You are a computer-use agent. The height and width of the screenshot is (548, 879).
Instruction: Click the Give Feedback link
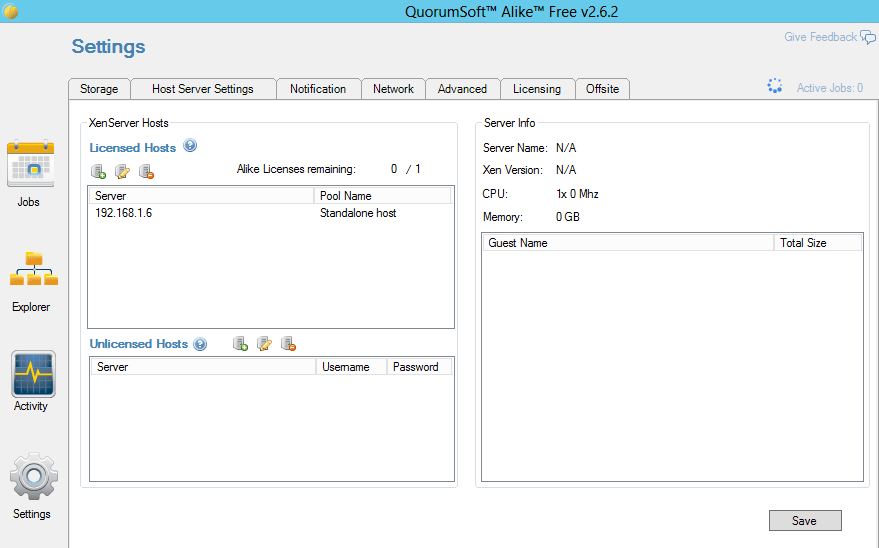click(821, 37)
